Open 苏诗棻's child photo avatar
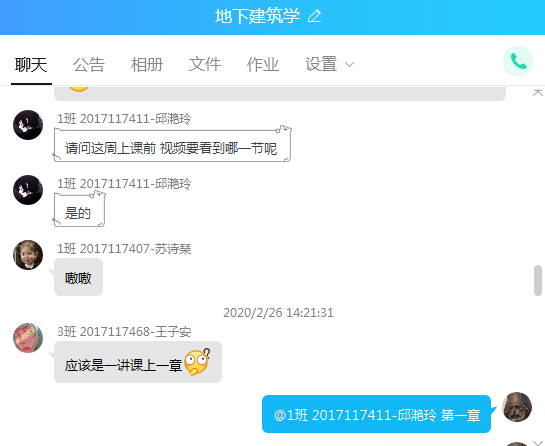Screen dimensions: 545x446 (x=28, y=255)
